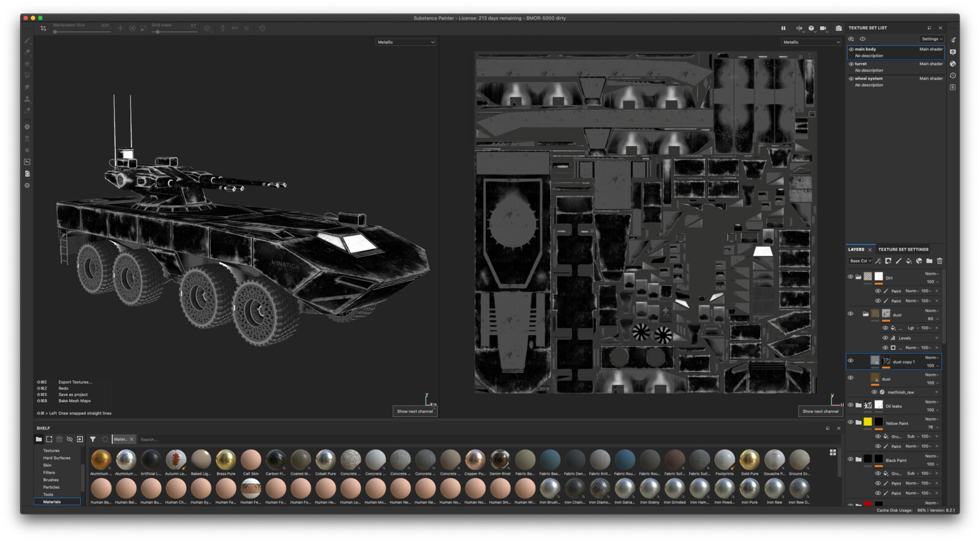Hide the Black Paint layer
This screenshot has height=541, width=980.
850,459
